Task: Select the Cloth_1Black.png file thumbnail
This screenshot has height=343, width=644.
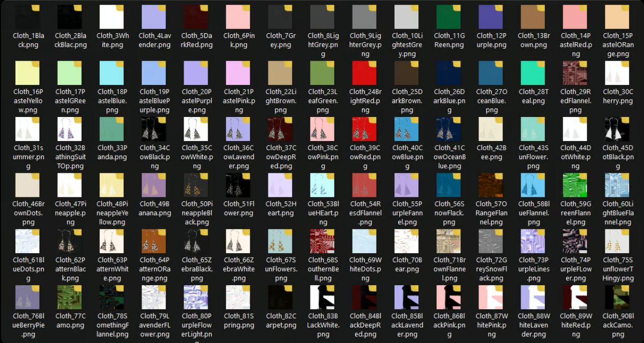Action: pyautogui.click(x=28, y=17)
